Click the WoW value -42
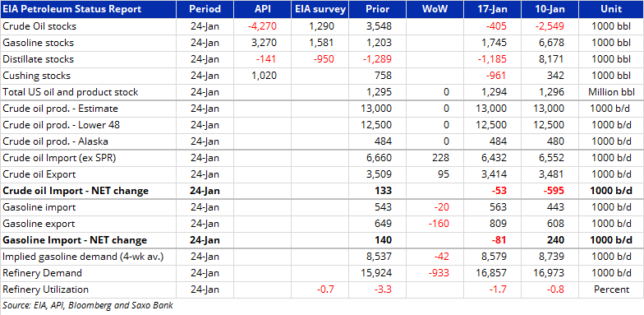The image size is (644, 315). pyautogui.click(x=442, y=257)
